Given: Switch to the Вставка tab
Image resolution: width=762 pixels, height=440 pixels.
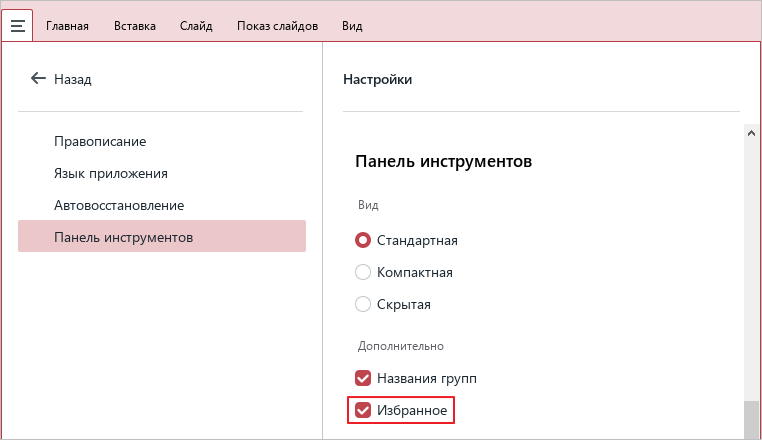Looking at the screenshot, I should (x=135, y=26).
